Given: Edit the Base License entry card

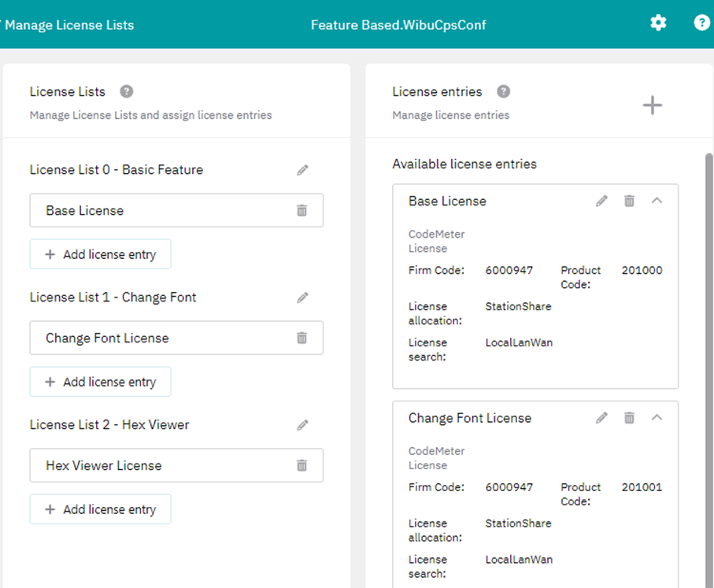Looking at the screenshot, I should click(601, 201).
